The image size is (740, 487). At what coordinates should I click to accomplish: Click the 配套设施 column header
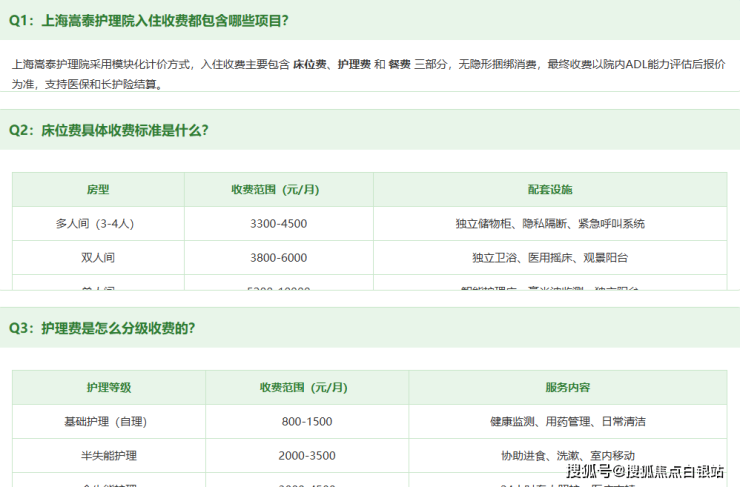(550, 190)
